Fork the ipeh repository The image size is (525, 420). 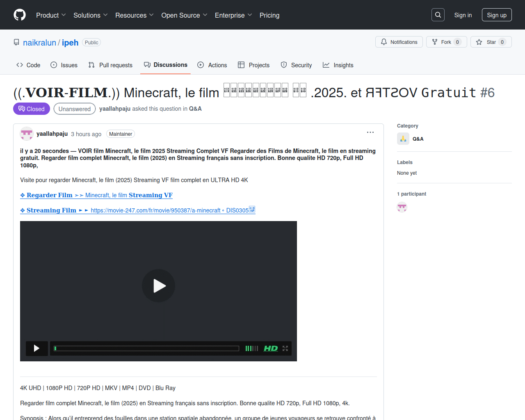(447, 42)
